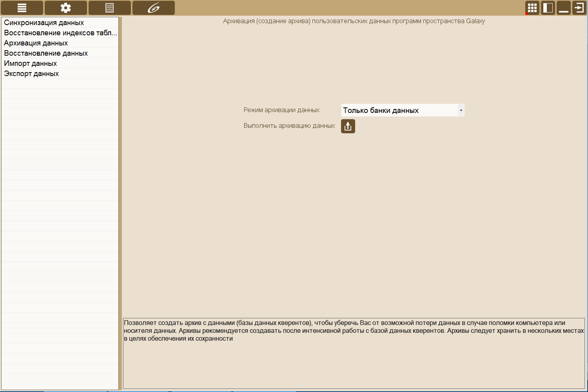Click the vertical splitter between panels

click(x=120, y=203)
